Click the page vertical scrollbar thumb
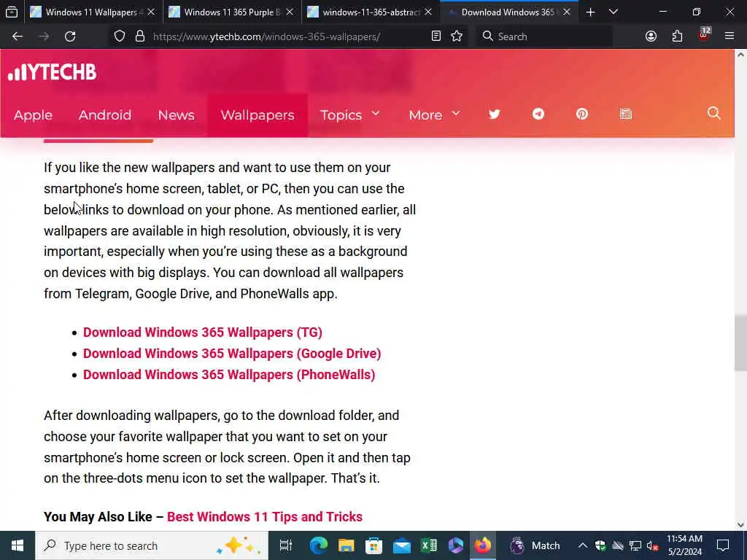Screen dimensions: 747x560 pos(740,343)
